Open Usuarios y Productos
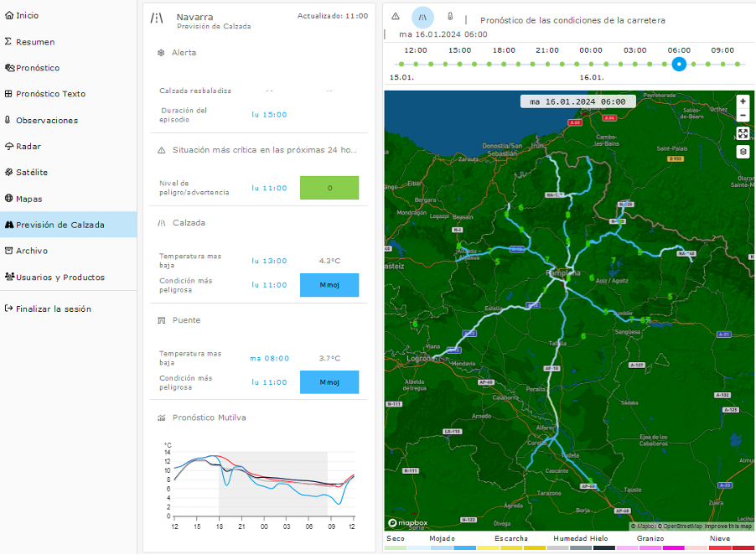The image size is (756, 555). 60,277
